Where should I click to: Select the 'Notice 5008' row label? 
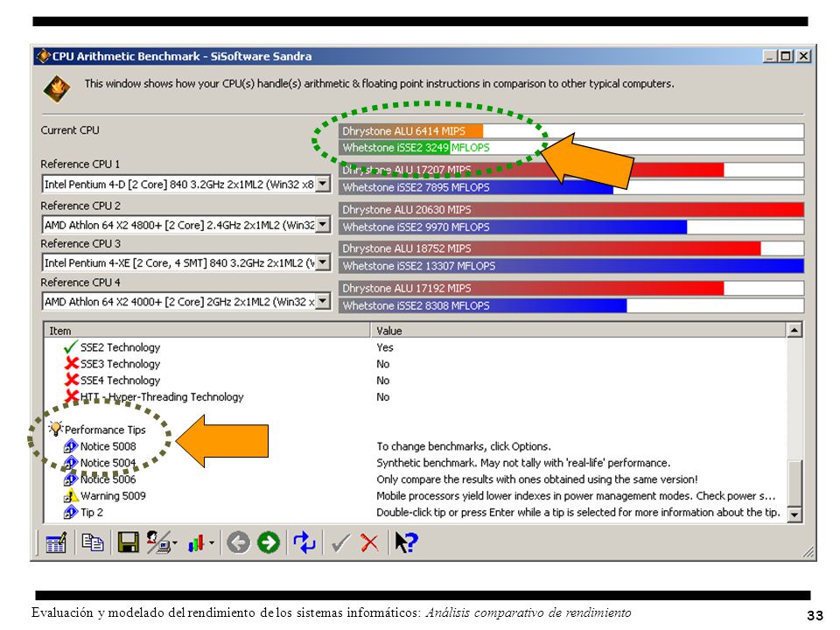pos(108,446)
